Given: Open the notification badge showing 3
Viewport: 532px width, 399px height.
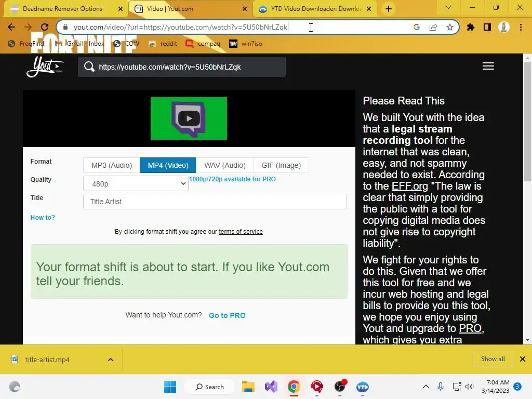Looking at the screenshot, I should [x=517, y=387].
